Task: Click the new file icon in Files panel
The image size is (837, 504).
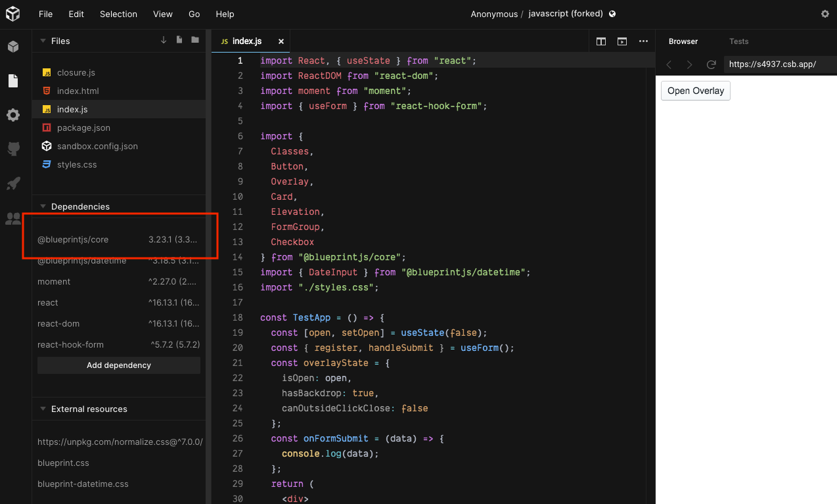Action: tap(179, 40)
